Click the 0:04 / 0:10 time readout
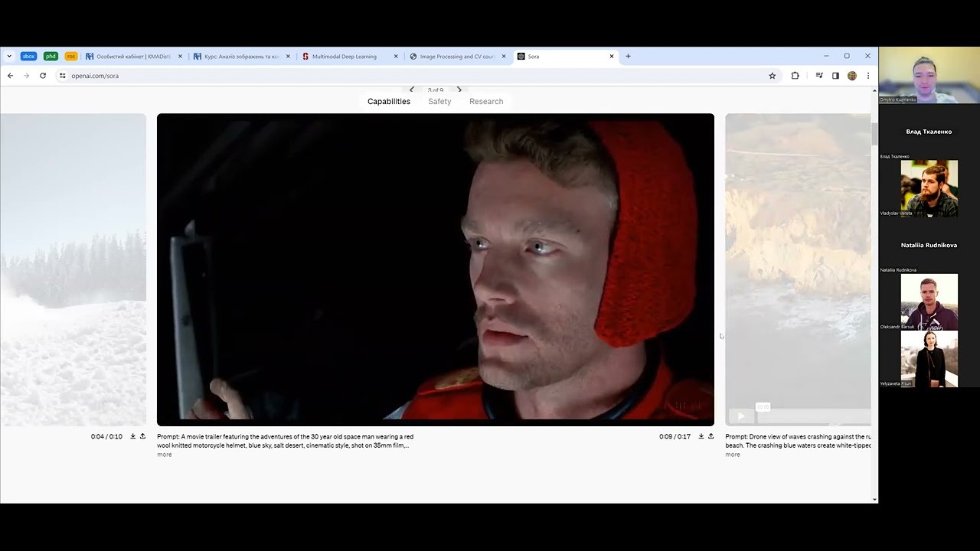 click(106, 436)
